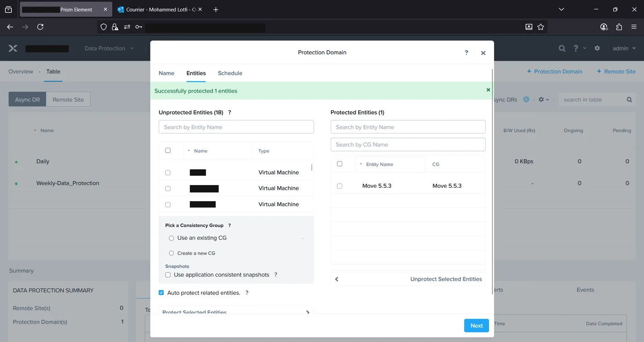Click the browser account profile icon
644x342 pixels.
(x=604, y=27)
